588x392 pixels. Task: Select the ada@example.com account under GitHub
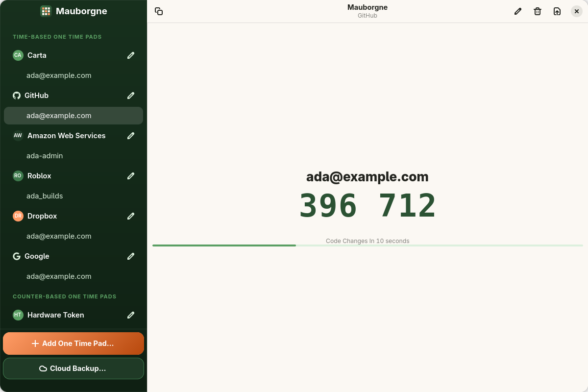coord(73,116)
